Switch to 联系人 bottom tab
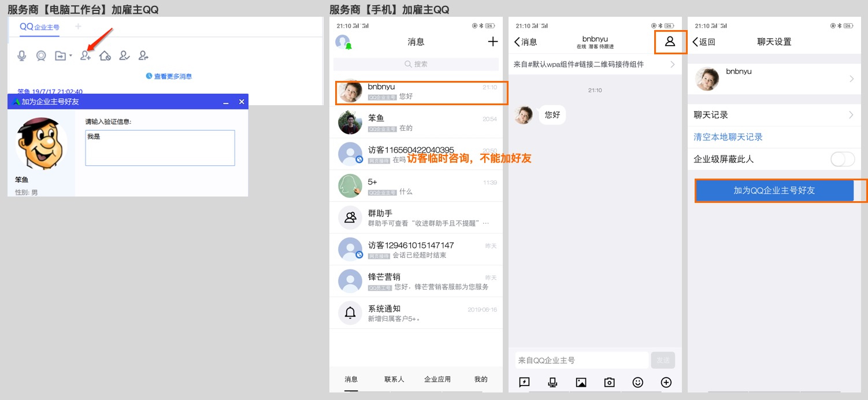This screenshot has width=868, height=400. pyautogui.click(x=394, y=380)
